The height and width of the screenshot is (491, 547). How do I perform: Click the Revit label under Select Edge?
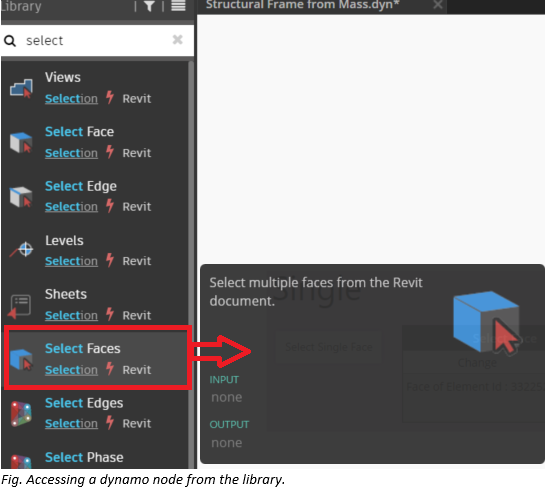point(137,207)
